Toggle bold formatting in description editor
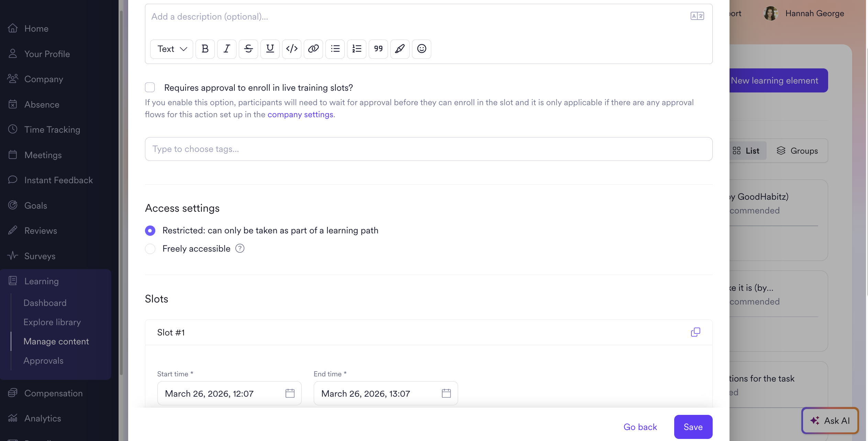 click(205, 49)
